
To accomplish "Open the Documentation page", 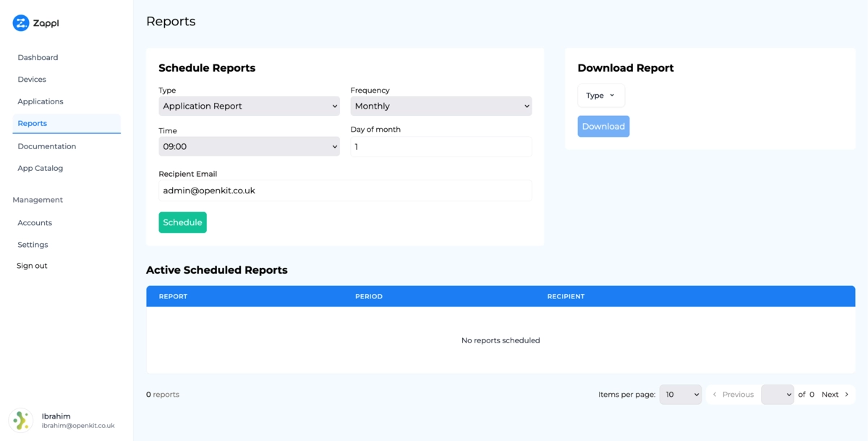I will [46, 146].
